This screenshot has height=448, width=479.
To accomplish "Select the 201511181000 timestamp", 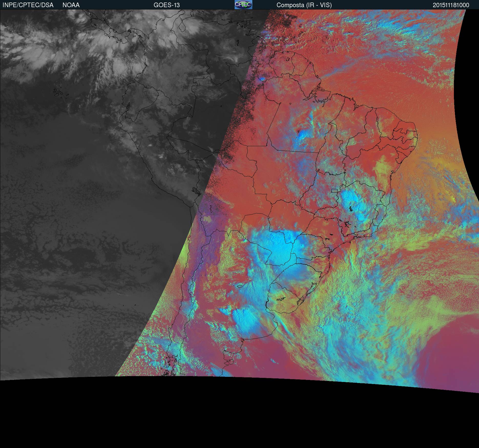I will 451,5.
